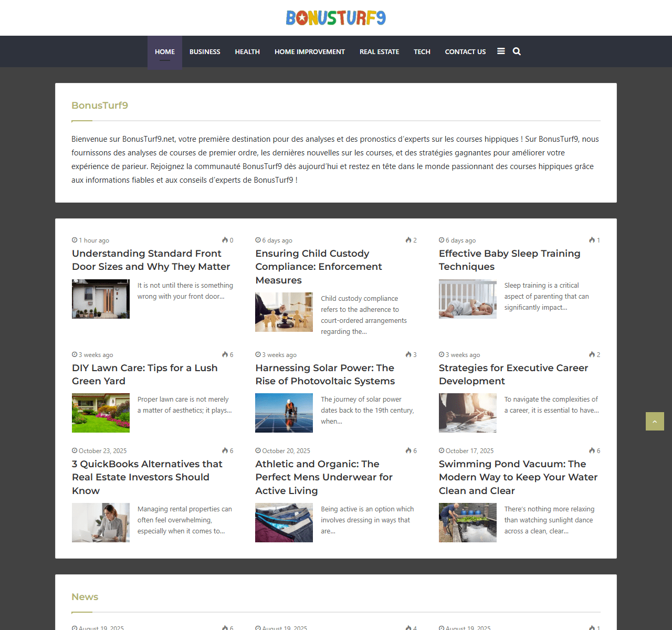The image size is (672, 630).
Task: Select Home Improvement in navigation bar
Action: (x=309, y=52)
